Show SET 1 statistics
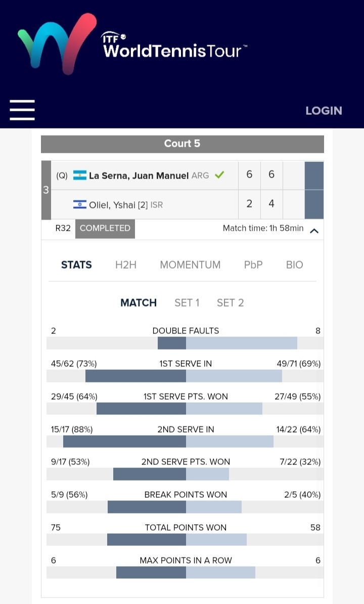Viewport: 364px width, 604px height. pyautogui.click(x=187, y=303)
